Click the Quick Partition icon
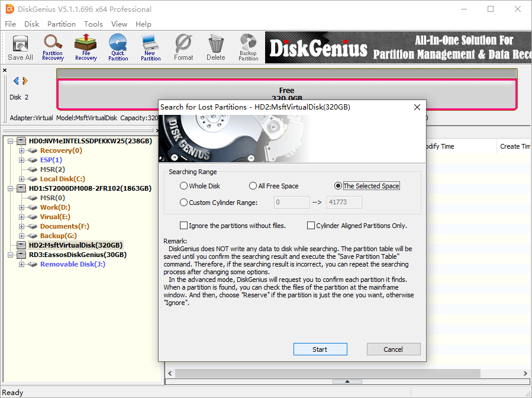The image size is (532, 398). tap(118, 47)
